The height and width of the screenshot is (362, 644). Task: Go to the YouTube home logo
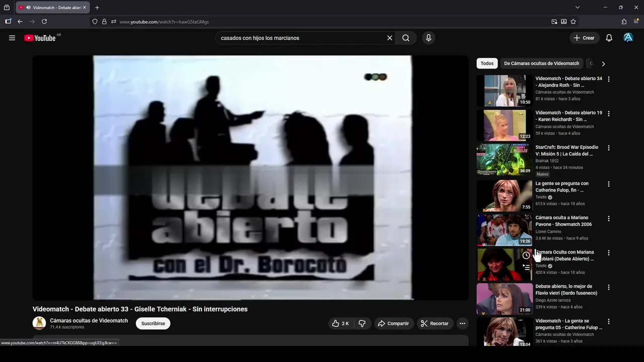tap(40, 38)
